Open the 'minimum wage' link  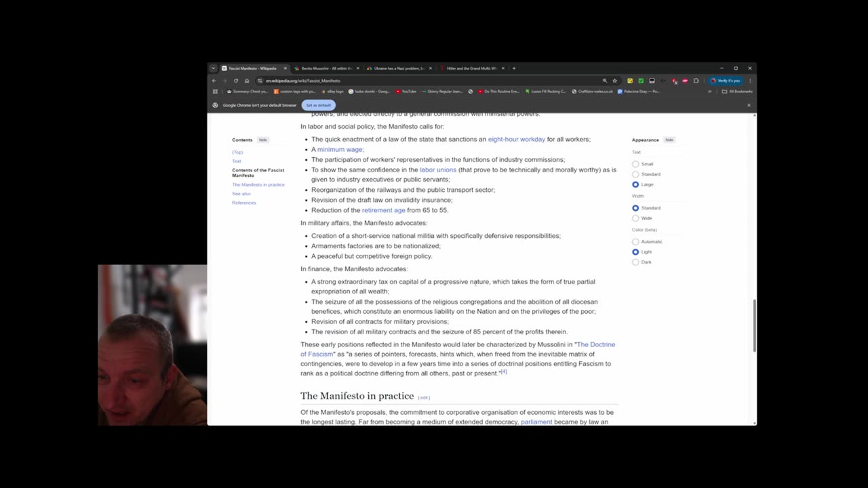click(340, 150)
